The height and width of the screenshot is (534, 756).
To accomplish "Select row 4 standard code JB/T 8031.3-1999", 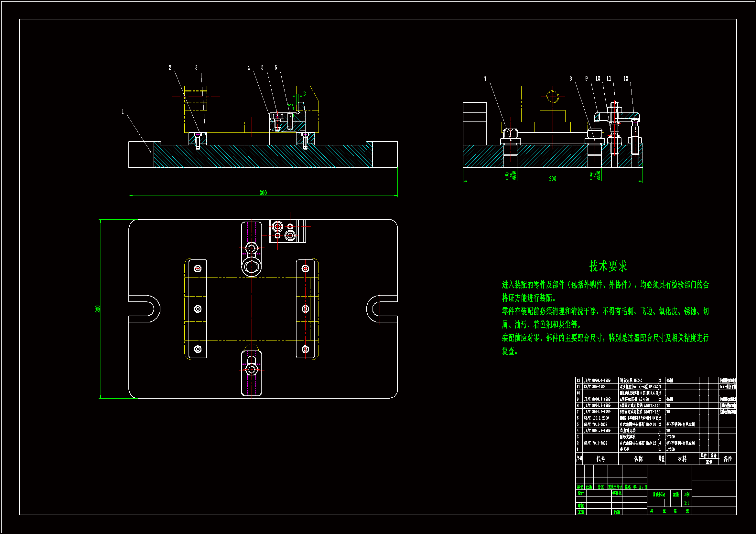I will 597,431.
